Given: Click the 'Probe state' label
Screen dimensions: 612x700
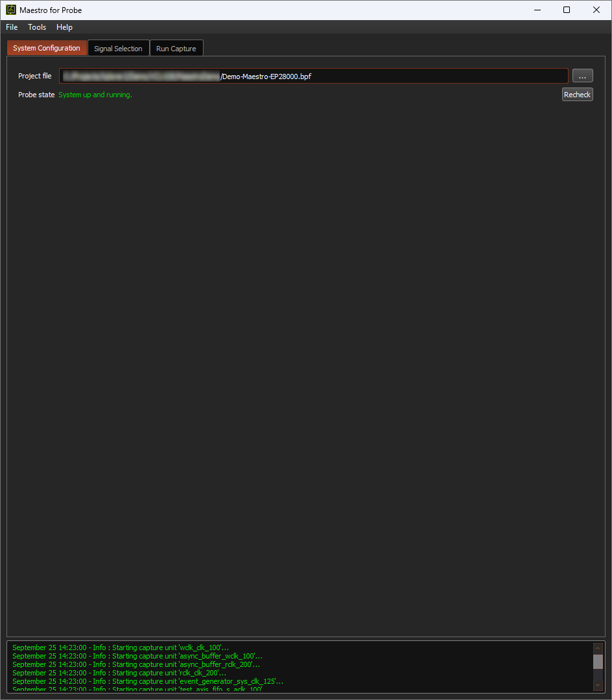Looking at the screenshot, I should pos(36,95).
